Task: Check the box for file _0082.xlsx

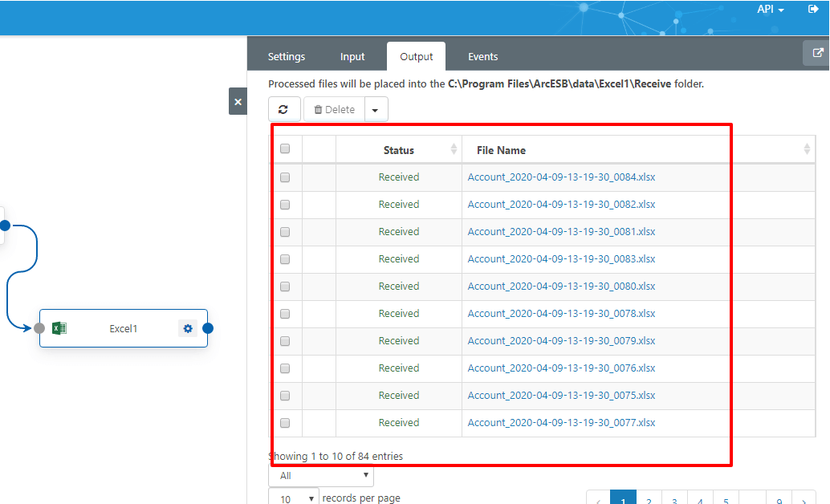Action: point(285,205)
